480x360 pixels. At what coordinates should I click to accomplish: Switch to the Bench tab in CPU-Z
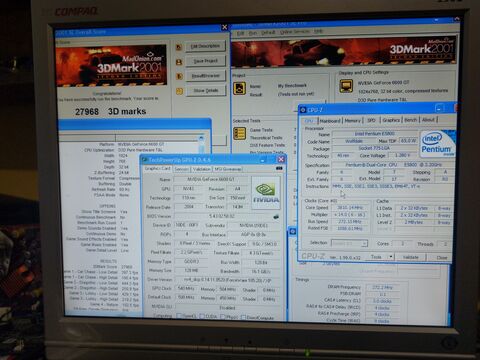coord(410,120)
